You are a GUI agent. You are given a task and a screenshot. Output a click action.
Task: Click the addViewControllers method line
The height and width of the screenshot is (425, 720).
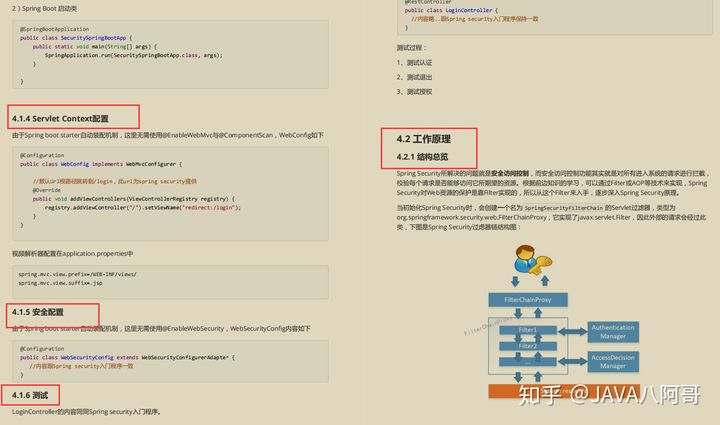(x=134, y=199)
